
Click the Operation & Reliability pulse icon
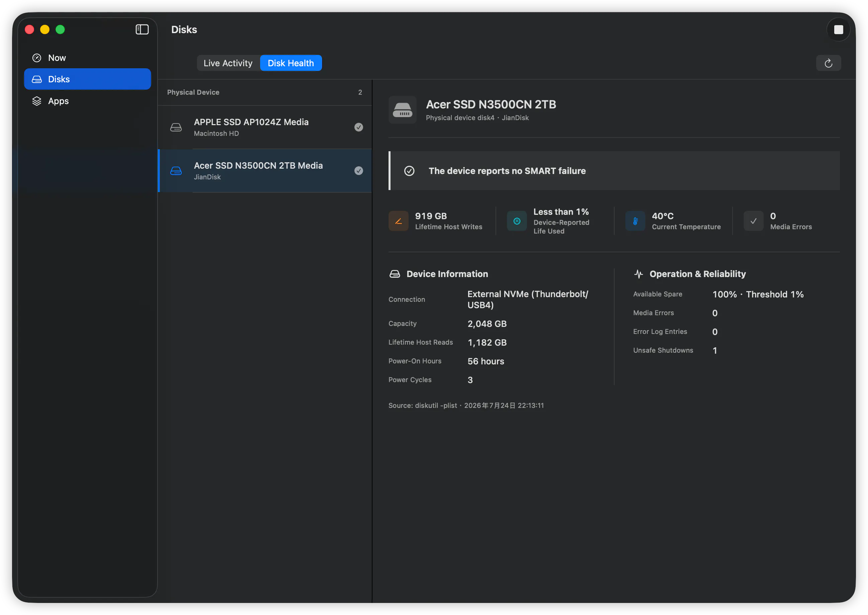pyautogui.click(x=638, y=274)
